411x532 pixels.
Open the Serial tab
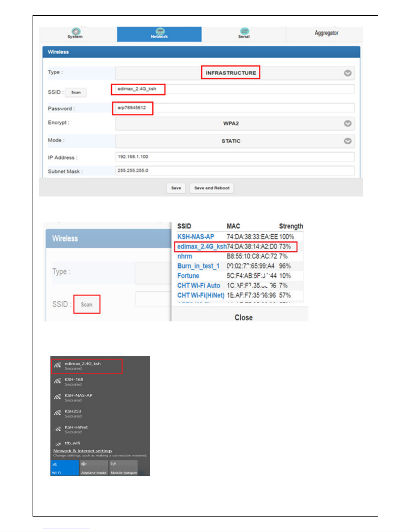[244, 34]
